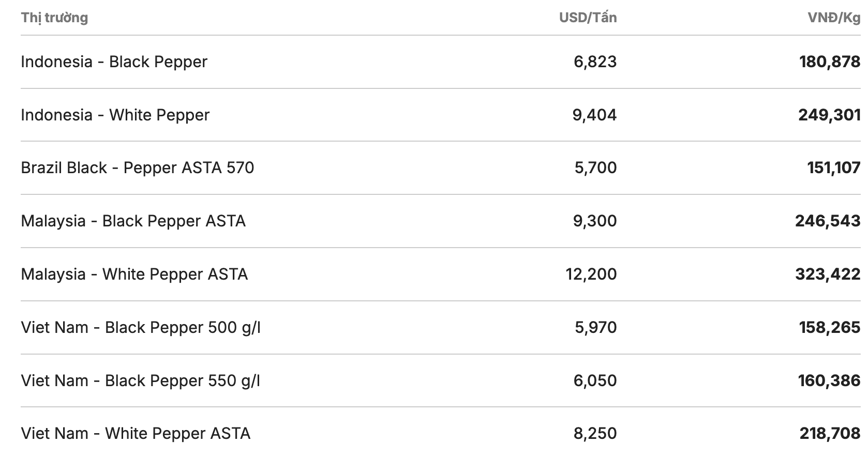Select Malaysia - Black Pepper ASTA row

click(x=441, y=221)
